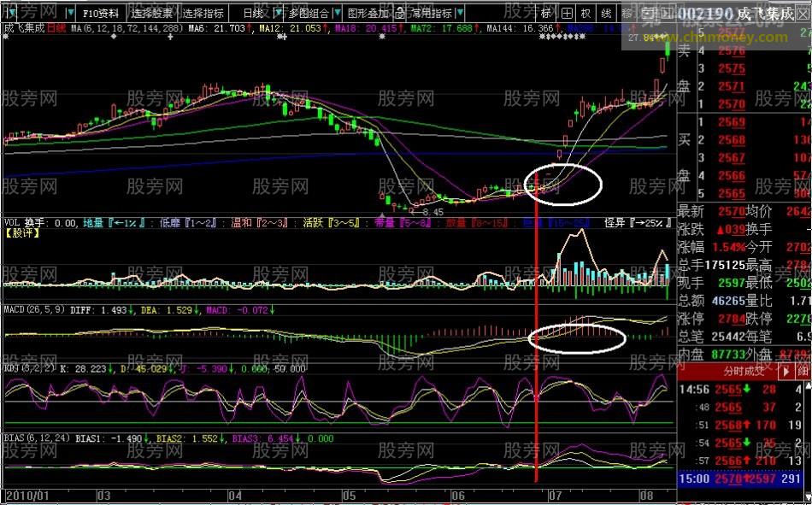812x505 pixels.
Task: Expand the dropdown arrow beside 常用指标
Action: (x=460, y=13)
